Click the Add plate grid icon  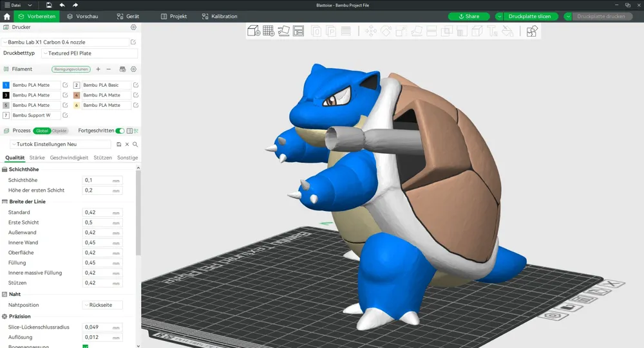point(269,31)
